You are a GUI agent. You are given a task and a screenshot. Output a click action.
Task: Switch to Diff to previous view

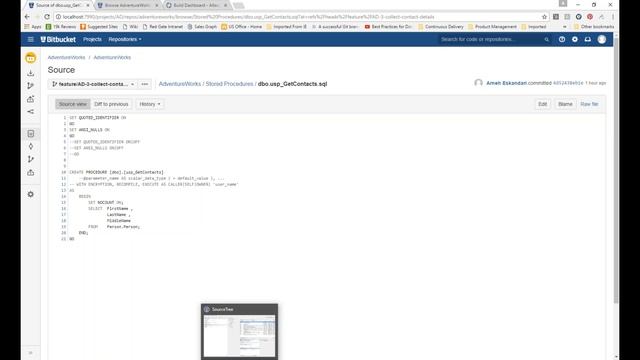(x=111, y=104)
